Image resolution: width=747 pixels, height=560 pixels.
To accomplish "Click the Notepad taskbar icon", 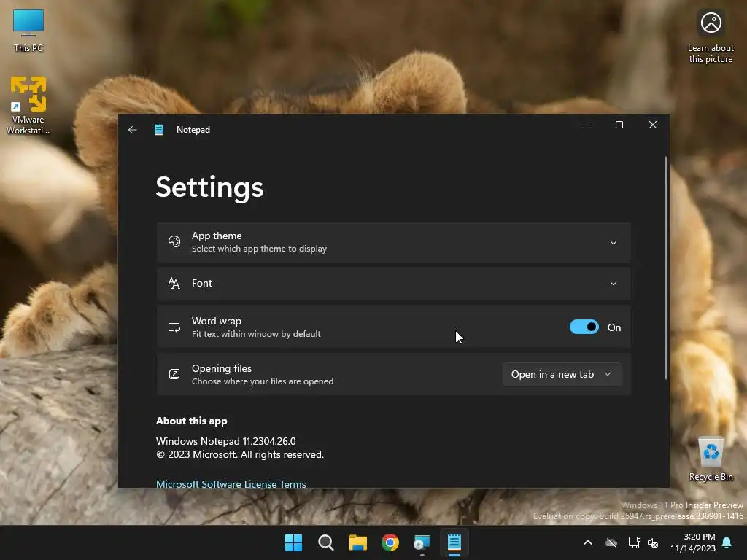I will (x=454, y=542).
